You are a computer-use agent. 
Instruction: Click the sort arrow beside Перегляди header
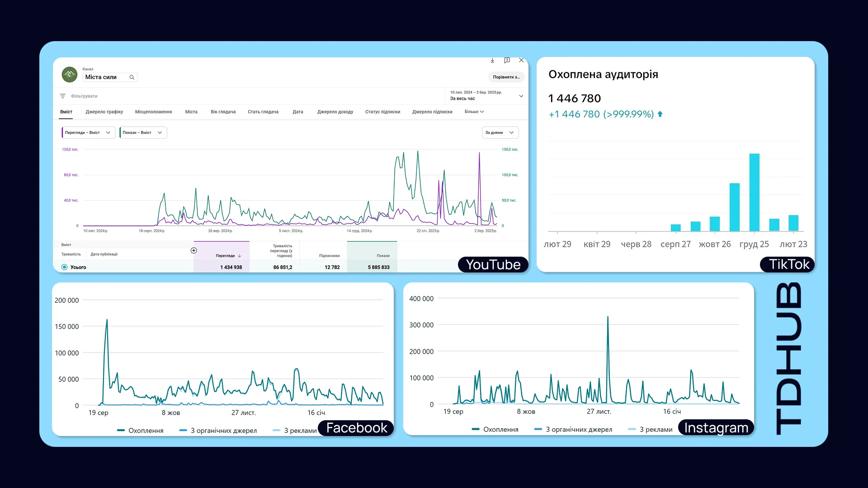pos(240,256)
